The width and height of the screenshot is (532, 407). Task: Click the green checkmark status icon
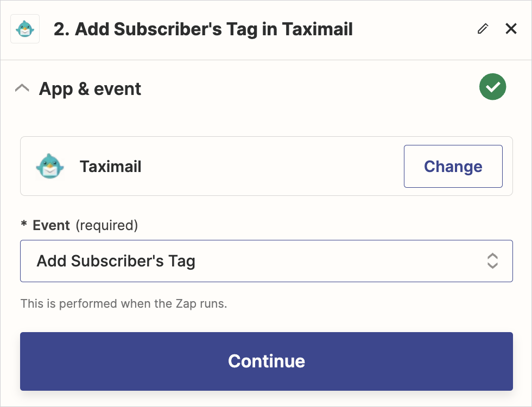pos(492,87)
